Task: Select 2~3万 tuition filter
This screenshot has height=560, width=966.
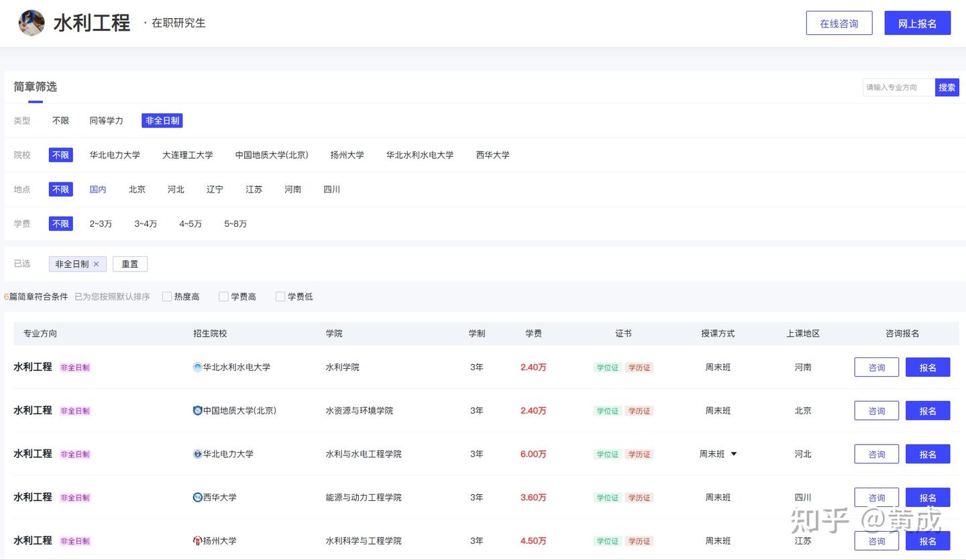Action: click(x=101, y=223)
